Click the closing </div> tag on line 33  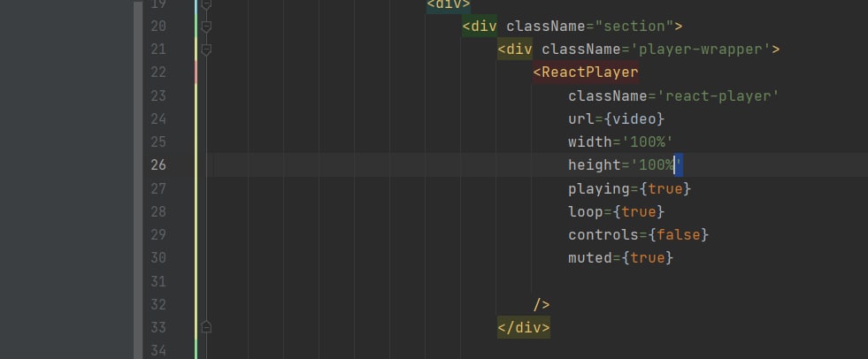pos(524,327)
